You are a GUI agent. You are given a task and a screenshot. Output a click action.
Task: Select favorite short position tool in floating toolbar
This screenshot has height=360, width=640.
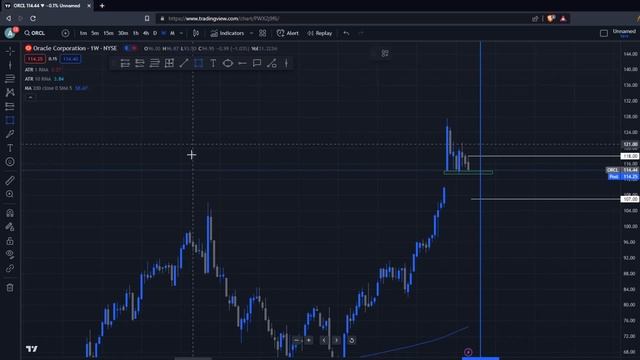[140, 63]
